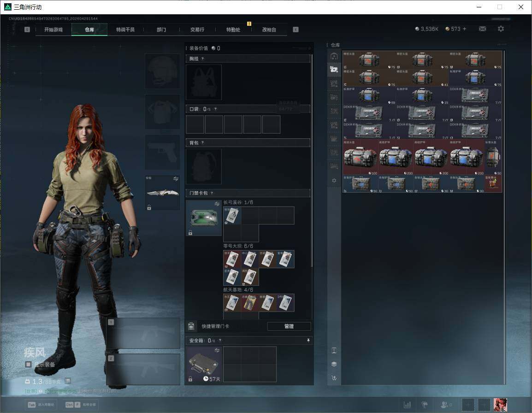Click the Tab key hint button

(x=41, y=405)
